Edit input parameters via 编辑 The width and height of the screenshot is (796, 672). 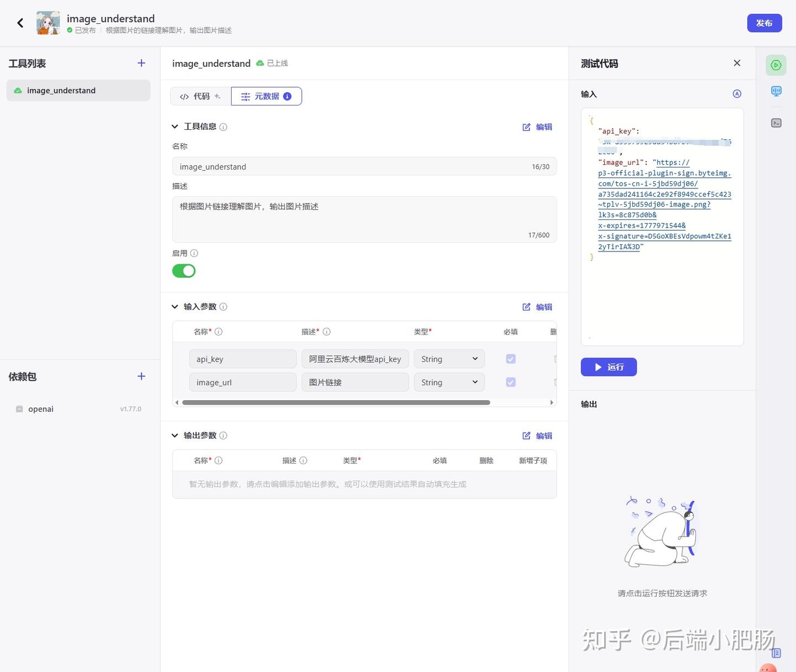click(x=537, y=307)
